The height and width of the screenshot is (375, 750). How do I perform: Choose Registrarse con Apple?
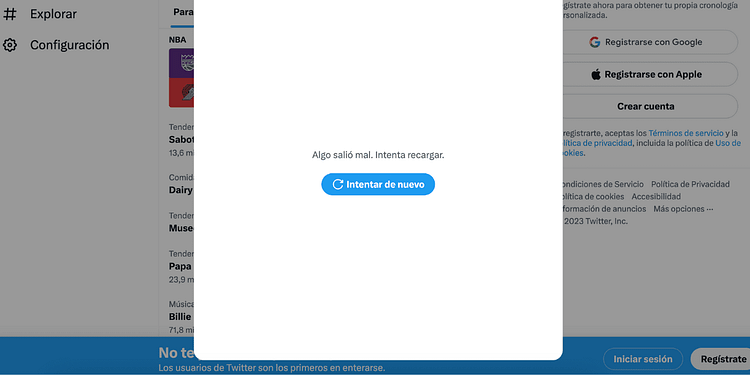point(648,74)
